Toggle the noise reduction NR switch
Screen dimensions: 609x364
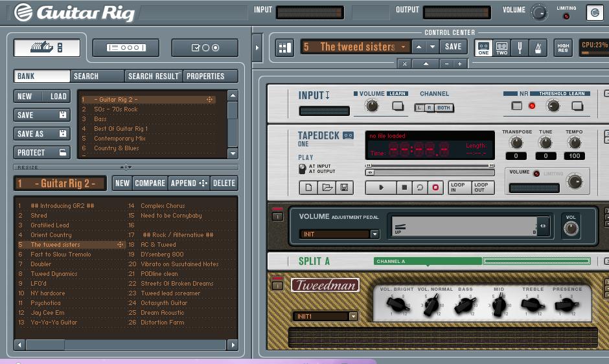[x=516, y=106]
